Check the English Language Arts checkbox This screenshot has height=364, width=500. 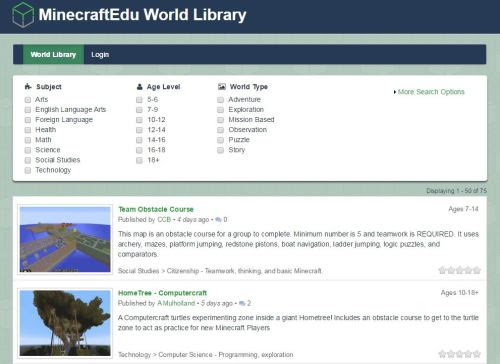pyautogui.click(x=28, y=110)
